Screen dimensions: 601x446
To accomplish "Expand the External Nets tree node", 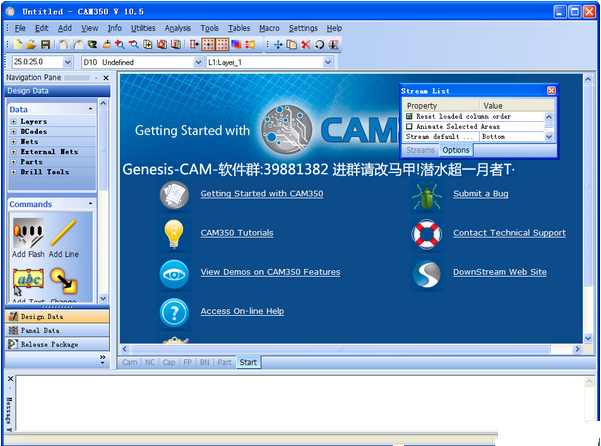I will (x=13, y=152).
